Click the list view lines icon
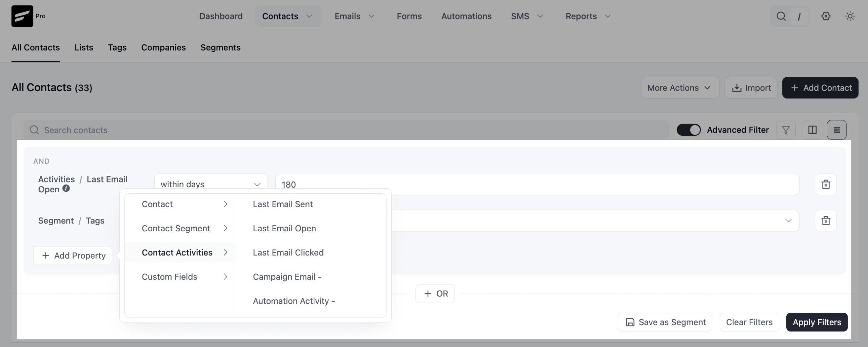868x347 pixels. (836, 130)
